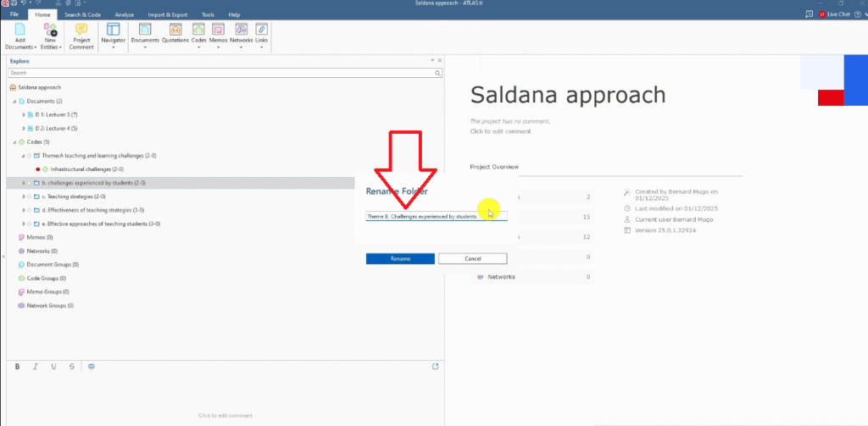868x426 pixels.
Task: Open the Memos manager icon
Action: pos(220,30)
